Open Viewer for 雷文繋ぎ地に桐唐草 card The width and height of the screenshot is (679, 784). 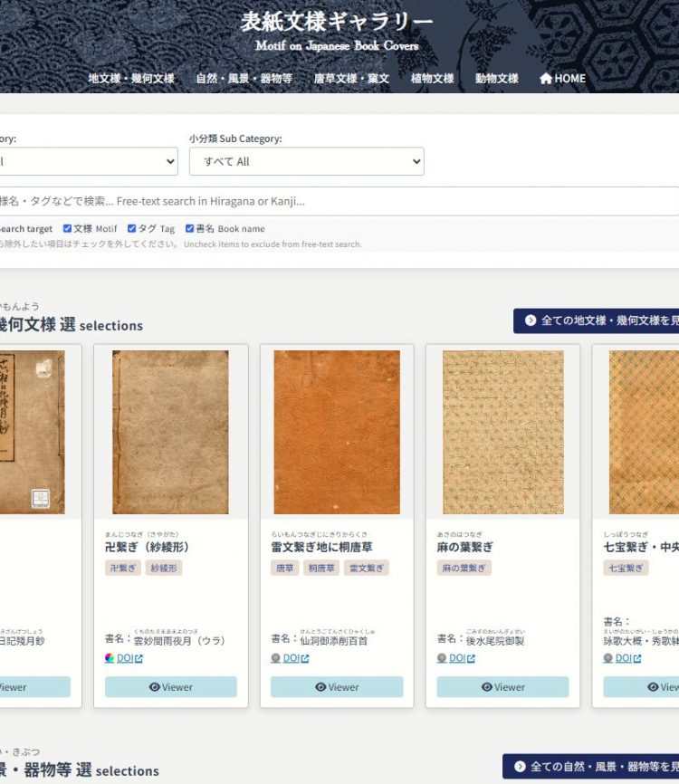(337, 687)
